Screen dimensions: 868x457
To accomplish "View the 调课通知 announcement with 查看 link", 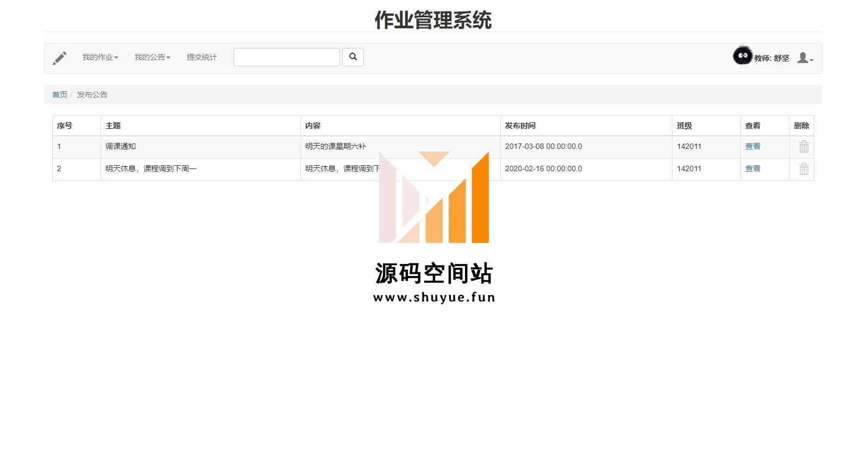I will pyautogui.click(x=752, y=146).
